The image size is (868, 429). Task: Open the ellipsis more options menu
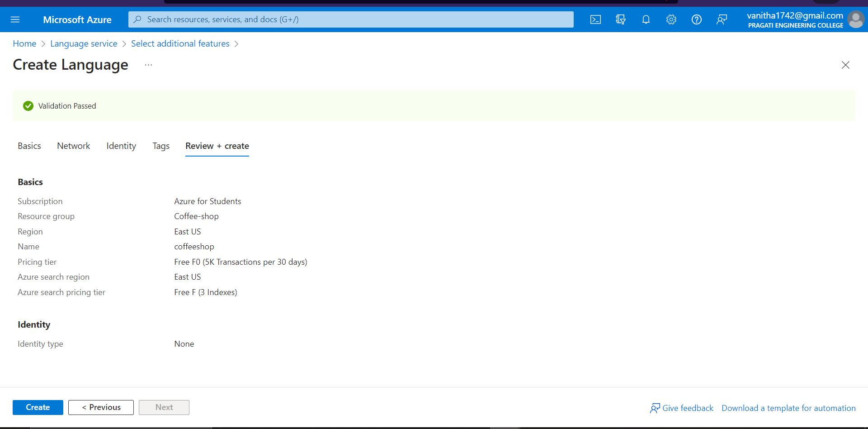pos(148,65)
